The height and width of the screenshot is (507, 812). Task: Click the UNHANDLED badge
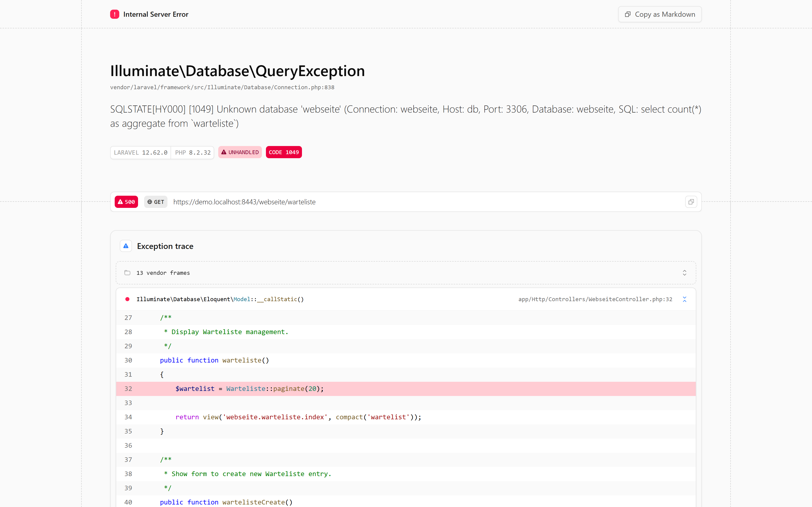click(x=240, y=152)
